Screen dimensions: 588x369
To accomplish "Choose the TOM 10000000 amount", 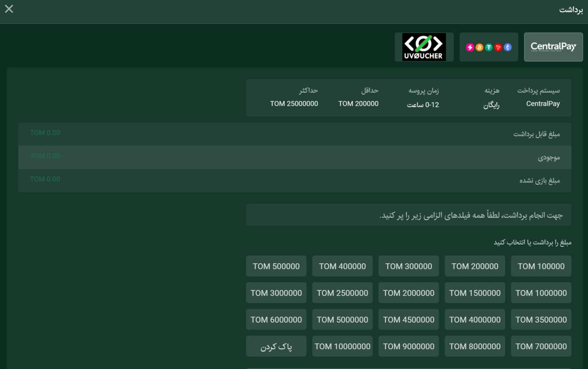I will pos(342,346).
